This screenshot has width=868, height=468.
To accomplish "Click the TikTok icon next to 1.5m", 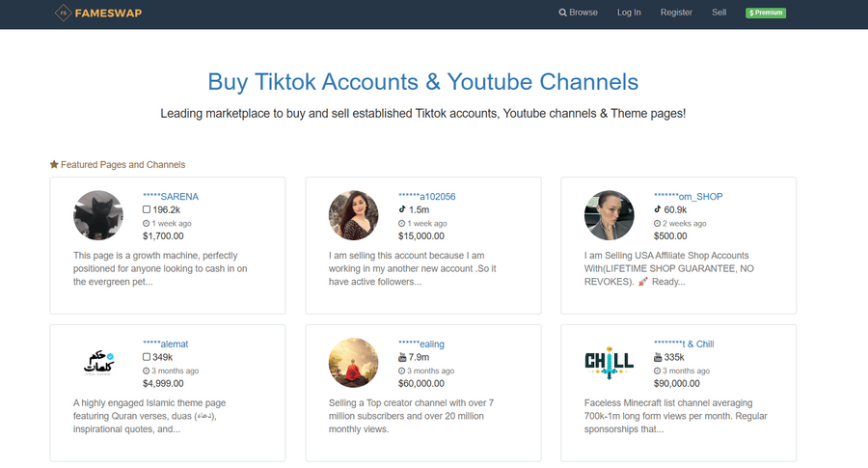I will (402, 209).
